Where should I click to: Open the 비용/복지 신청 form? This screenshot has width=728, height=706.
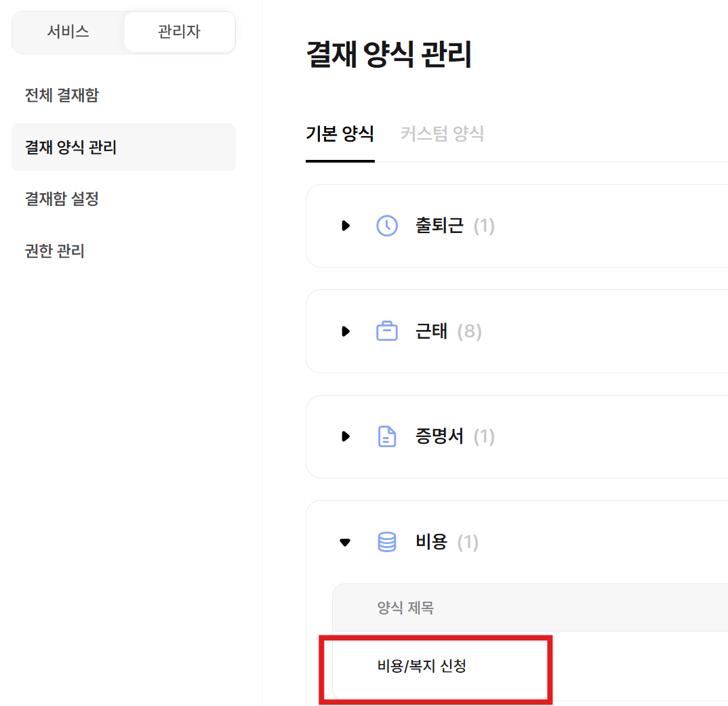[x=422, y=666]
